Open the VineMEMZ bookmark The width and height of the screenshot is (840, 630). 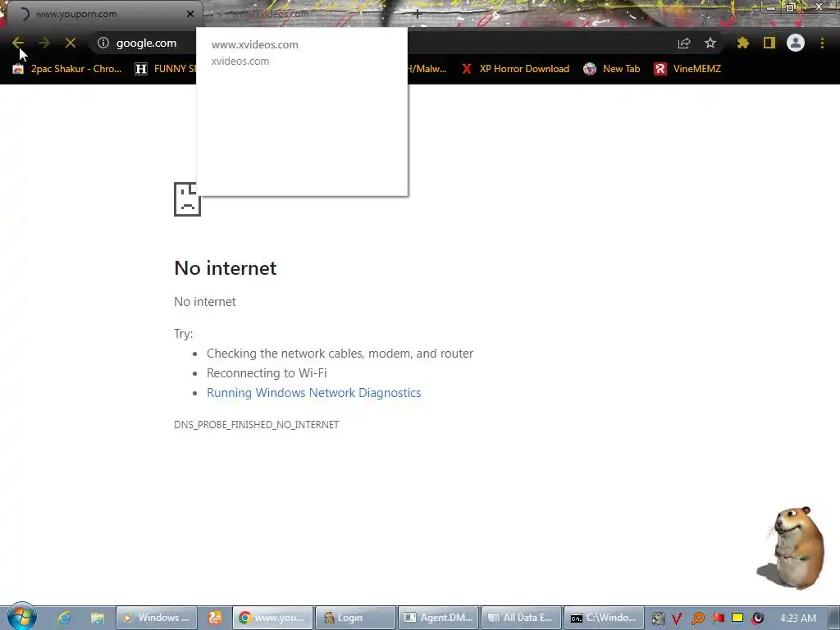[x=688, y=69]
